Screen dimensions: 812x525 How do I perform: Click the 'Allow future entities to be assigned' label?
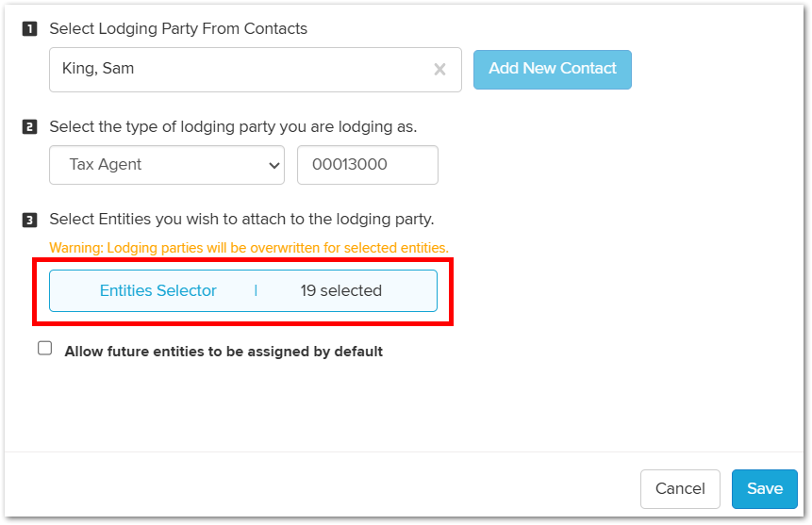pos(224,352)
